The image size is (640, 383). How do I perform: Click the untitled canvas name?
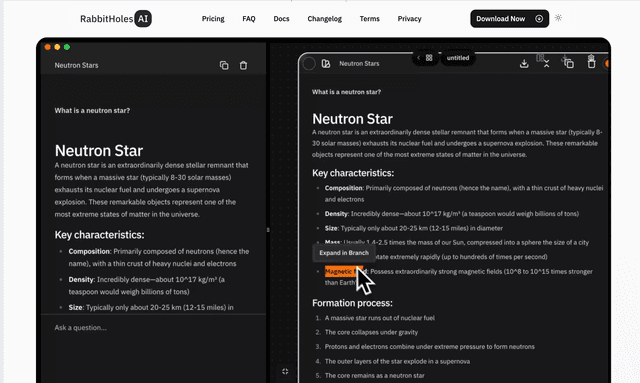[x=458, y=58]
